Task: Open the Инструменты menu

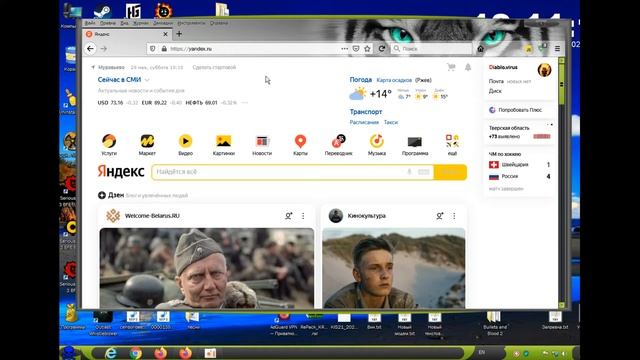Action: 191,23
